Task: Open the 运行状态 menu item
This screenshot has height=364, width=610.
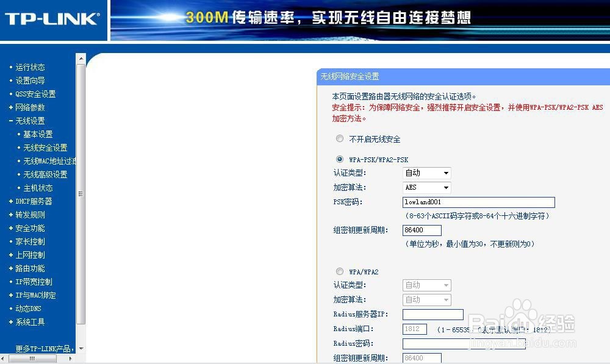Action: [x=30, y=67]
